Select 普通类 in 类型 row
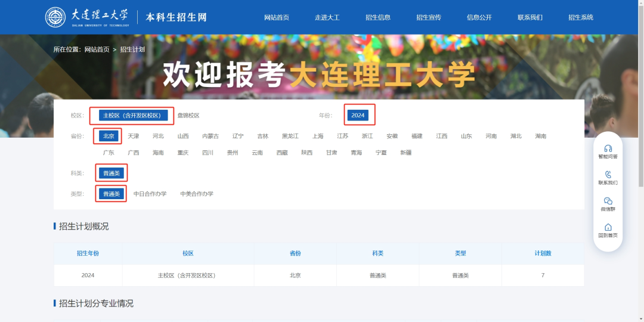The width and height of the screenshot is (644, 322). pyautogui.click(x=112, y=194)
